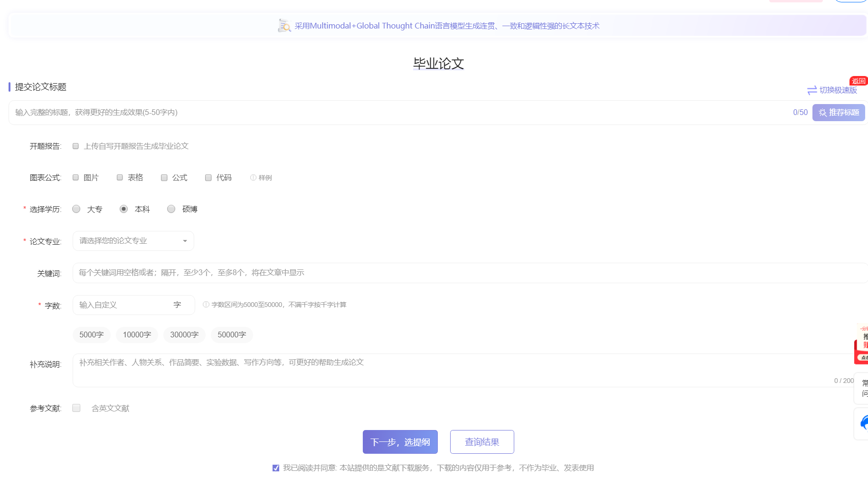Choose the 硕博 education radio button
868x478 pixels.
[171, 209]
